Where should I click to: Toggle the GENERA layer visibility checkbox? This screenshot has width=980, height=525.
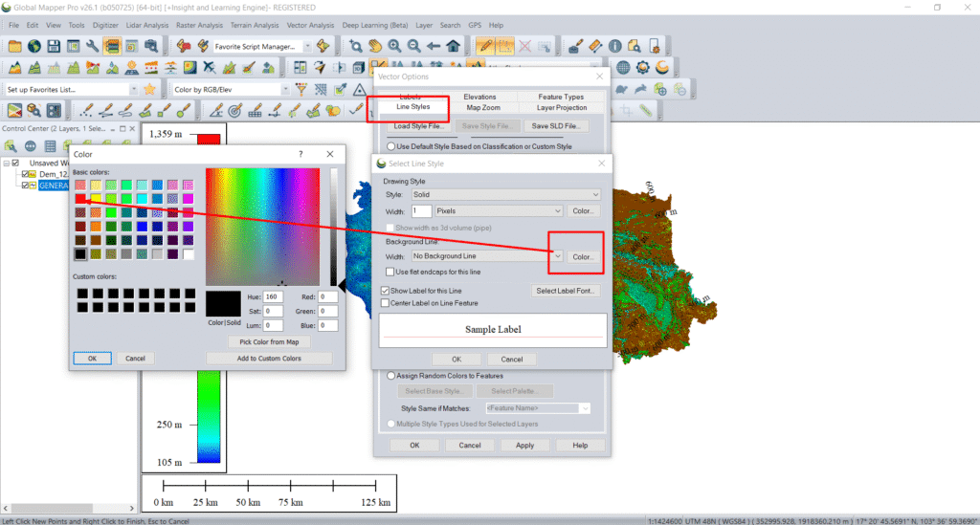coord(25,186)
